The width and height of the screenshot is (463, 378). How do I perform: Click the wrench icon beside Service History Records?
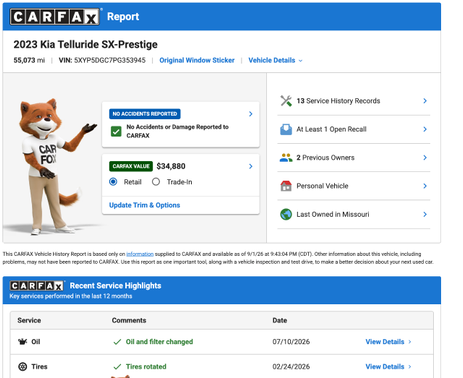click(x=286, y=101)
